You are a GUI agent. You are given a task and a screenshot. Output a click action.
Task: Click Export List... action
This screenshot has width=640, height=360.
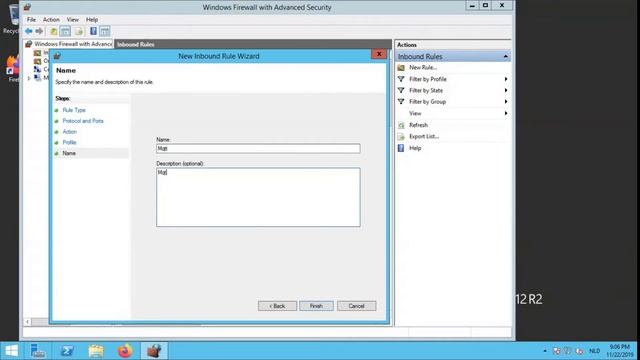pos(424,136)
